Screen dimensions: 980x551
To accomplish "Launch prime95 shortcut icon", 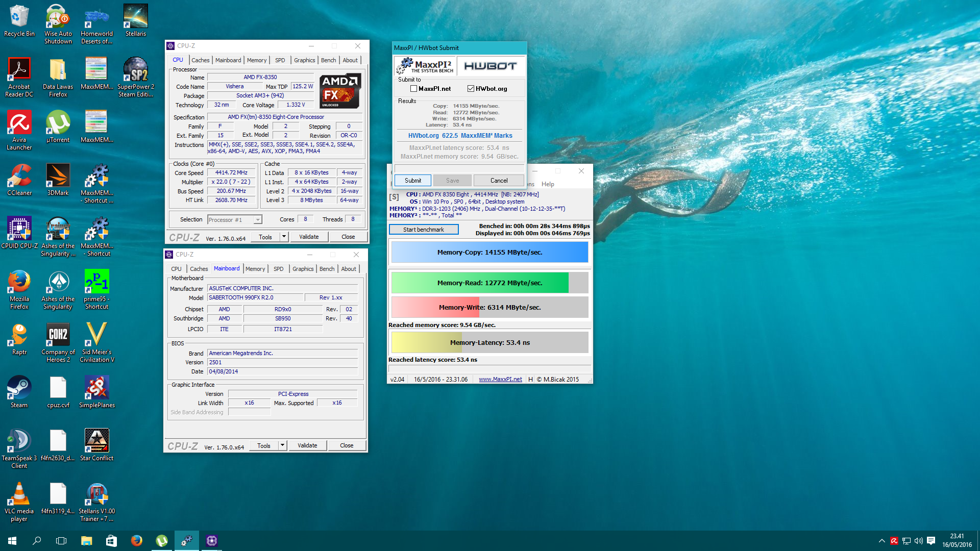I will tap(97, 289).
